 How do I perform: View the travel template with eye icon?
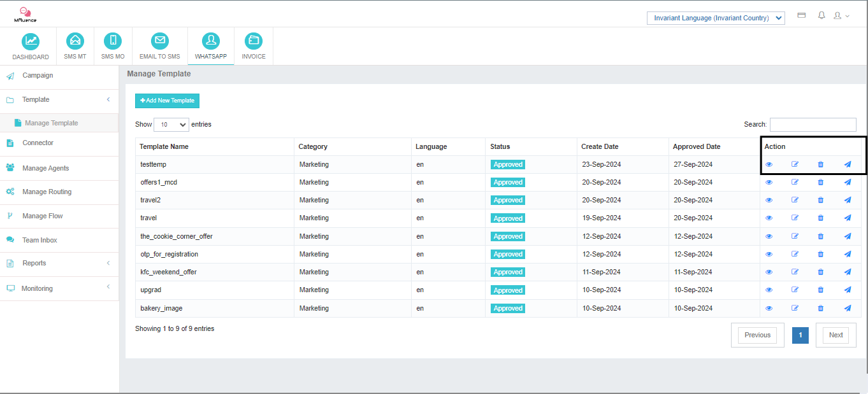pyautogui.click(x=769, y=218)
